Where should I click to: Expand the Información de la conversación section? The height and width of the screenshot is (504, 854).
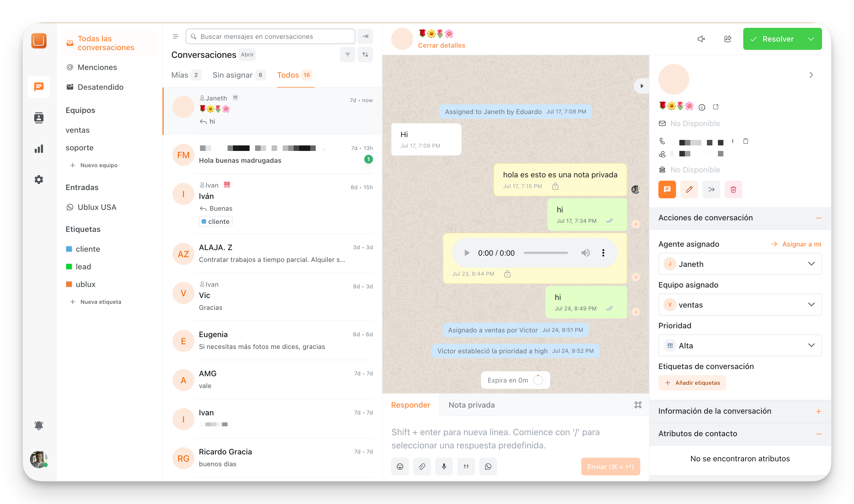pos(819,411)
